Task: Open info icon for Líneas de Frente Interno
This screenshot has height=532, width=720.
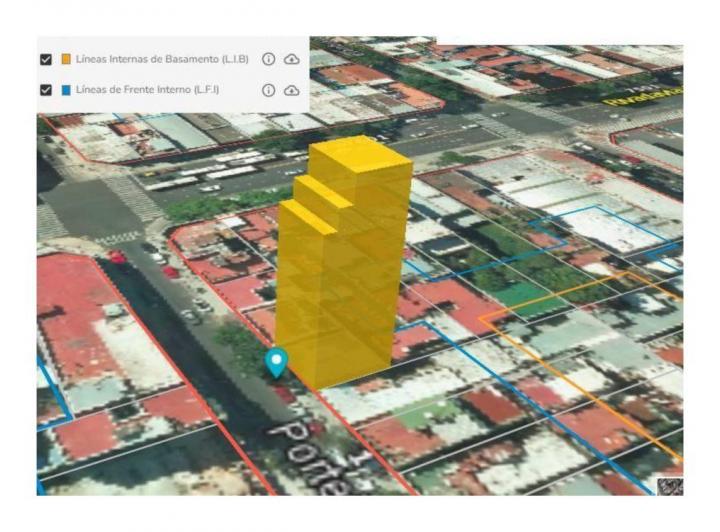Action: coord(269,90)
